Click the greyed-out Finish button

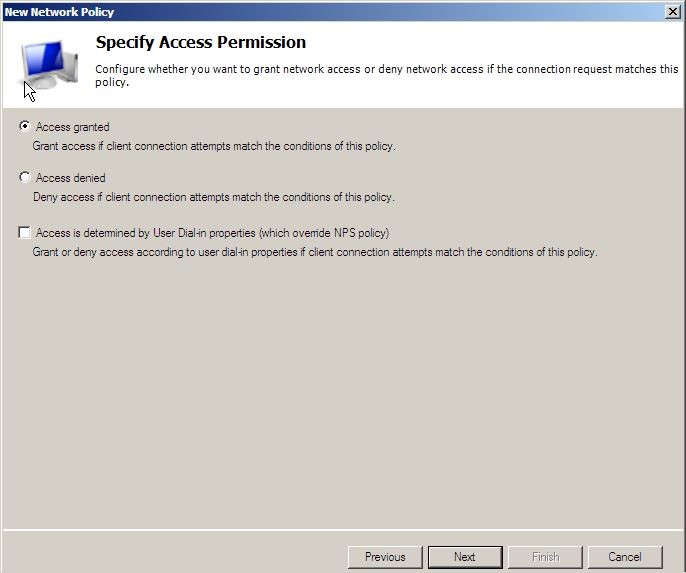click(x=546, y=557)
